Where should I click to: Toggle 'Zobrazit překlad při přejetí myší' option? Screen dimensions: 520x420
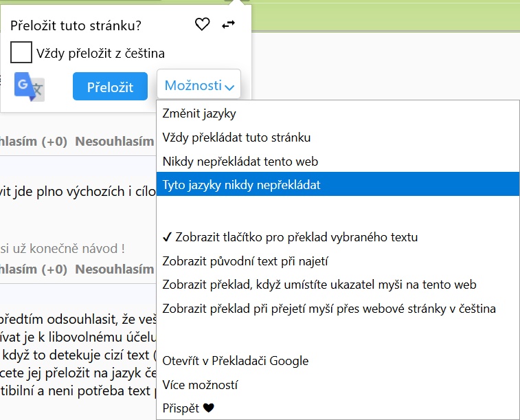(329, 308)
